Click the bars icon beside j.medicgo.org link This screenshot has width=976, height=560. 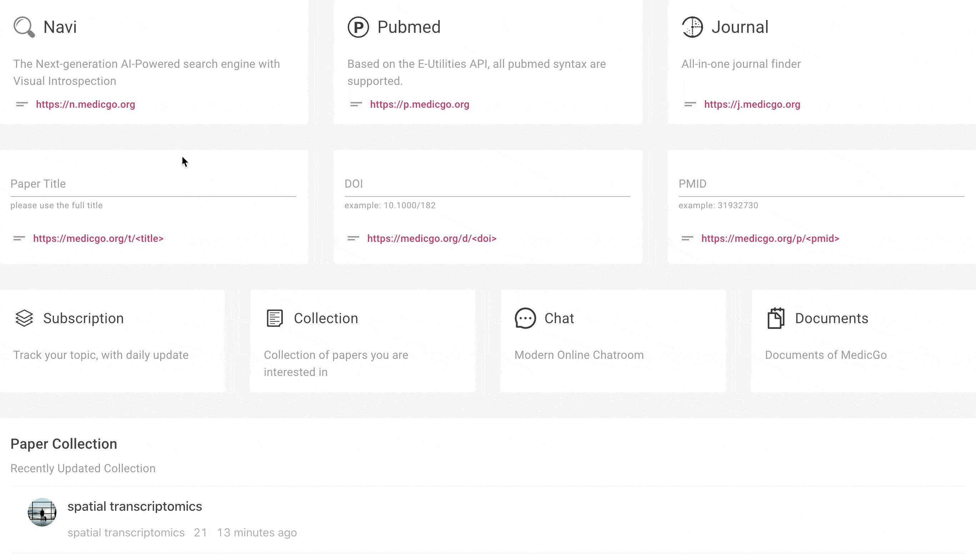coord(690,104)
